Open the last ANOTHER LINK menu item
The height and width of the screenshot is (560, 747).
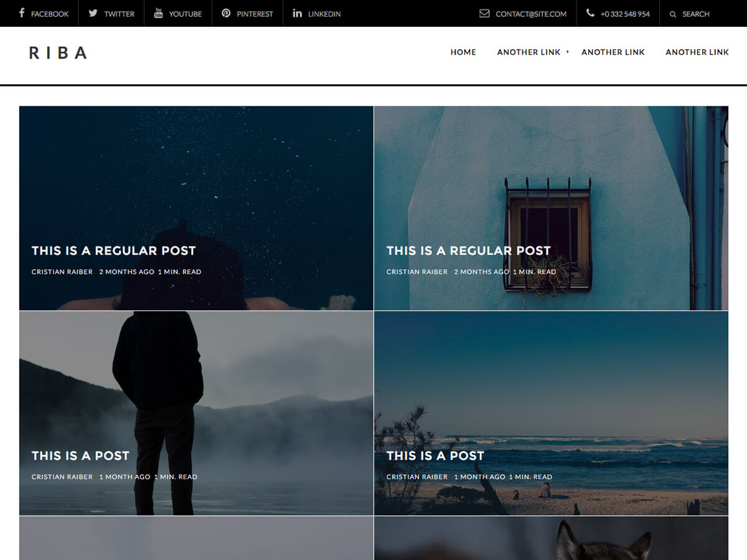click(697, 52)
